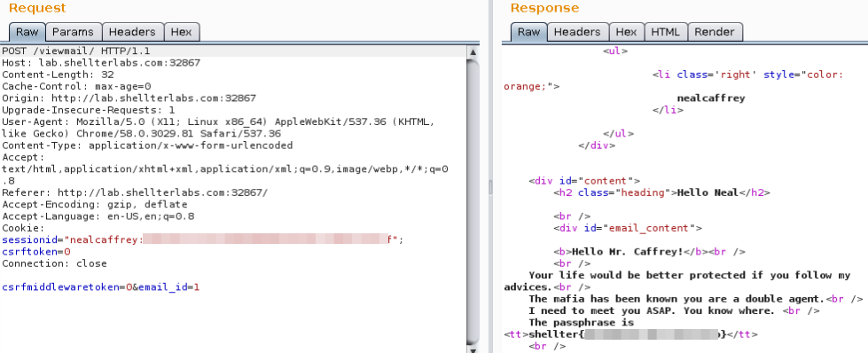
Task: Open the Request Headers tab
Action: pyautogui.click(x=133, y=32)
